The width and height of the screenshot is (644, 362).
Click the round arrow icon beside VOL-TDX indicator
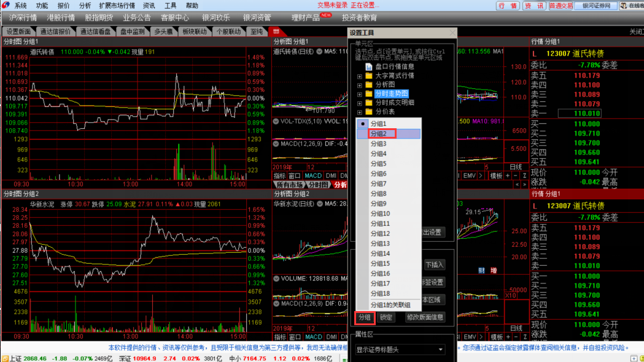[276, 121]
